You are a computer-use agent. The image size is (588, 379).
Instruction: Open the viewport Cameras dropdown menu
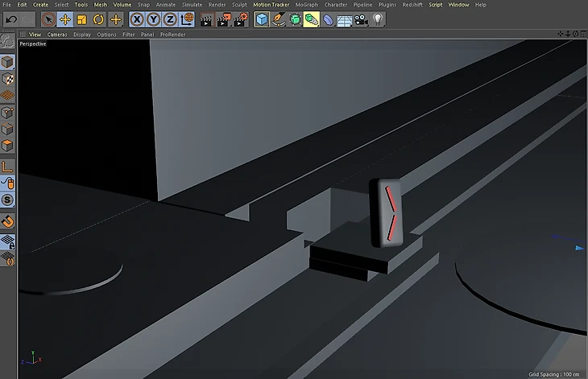[x=56, y=35]
